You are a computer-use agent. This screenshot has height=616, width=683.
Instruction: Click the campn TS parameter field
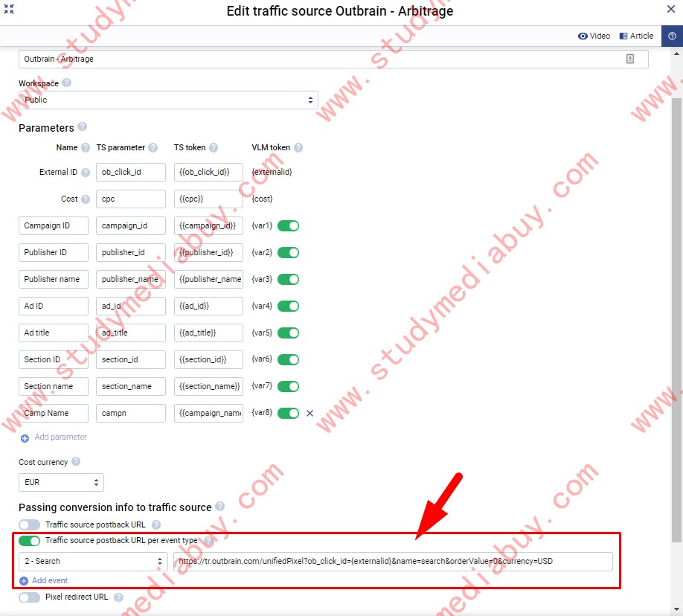pos(131,413)
